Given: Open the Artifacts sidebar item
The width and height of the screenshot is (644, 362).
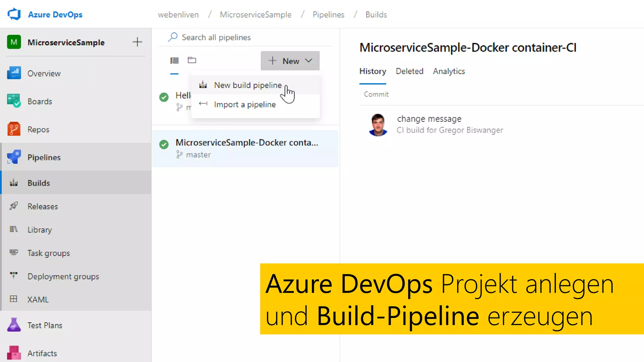Looking at the screenshot, I should [76, 353].
